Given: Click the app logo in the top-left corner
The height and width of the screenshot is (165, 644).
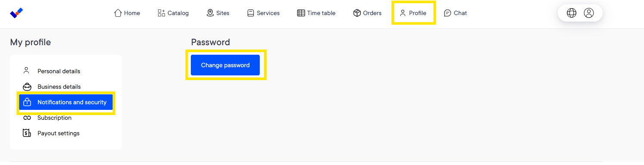Looking at the screenshot, I should coord(16,13).
